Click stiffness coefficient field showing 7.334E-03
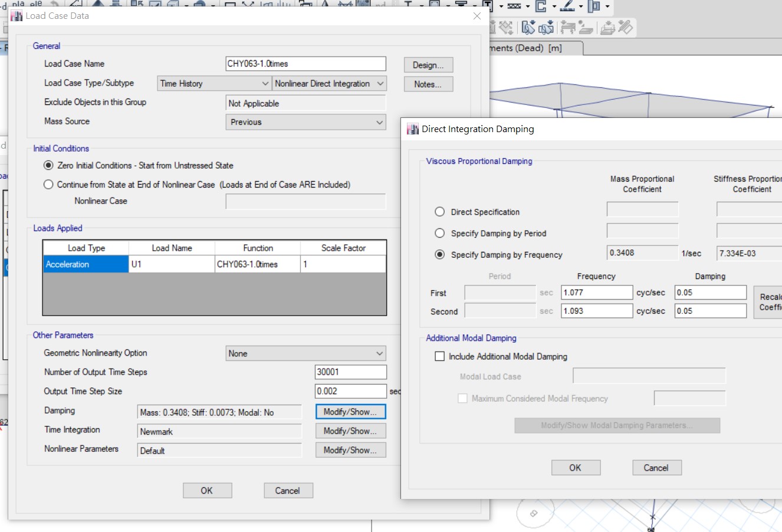 [x=749, y=253]
